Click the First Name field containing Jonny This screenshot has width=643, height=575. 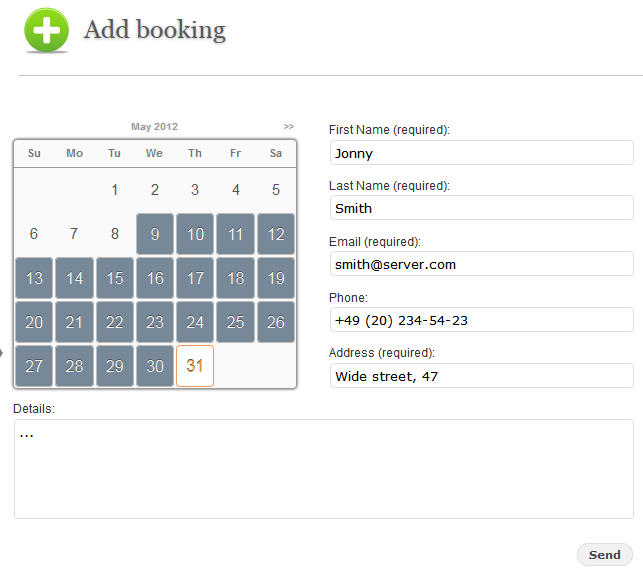click(482, 153)
